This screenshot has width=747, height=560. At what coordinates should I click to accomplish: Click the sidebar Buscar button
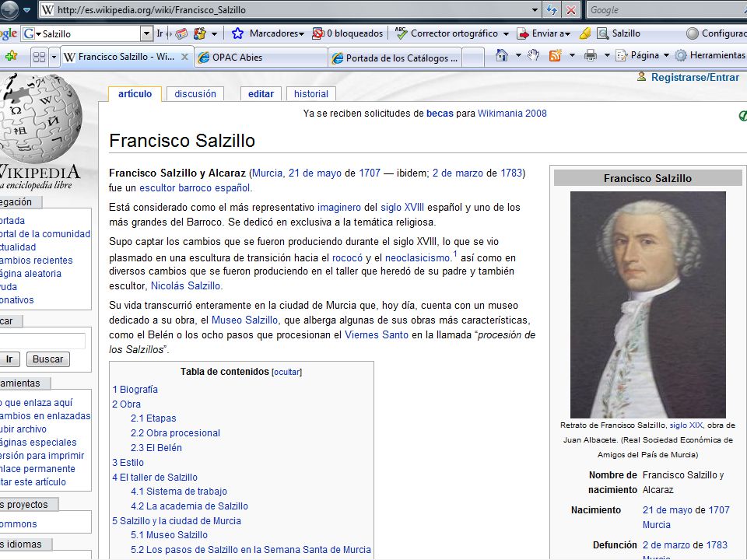point(47,359)
